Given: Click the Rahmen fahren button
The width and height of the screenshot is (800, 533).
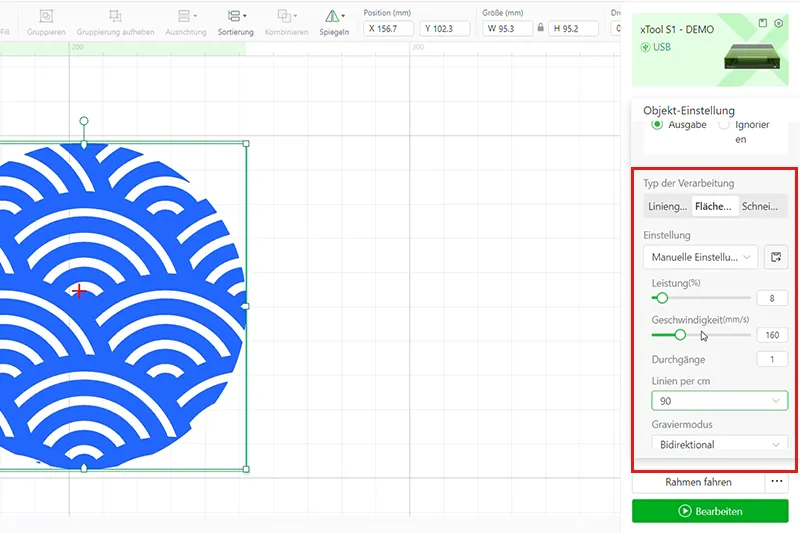Looking at the screenshot, I should (x=698, y=482).
